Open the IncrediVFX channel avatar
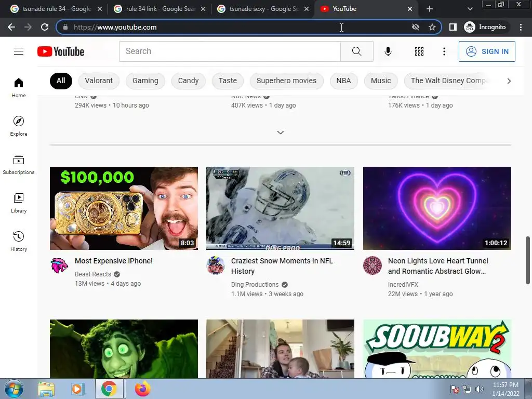The width and height of the screenshot is (532, 399). 372,265
